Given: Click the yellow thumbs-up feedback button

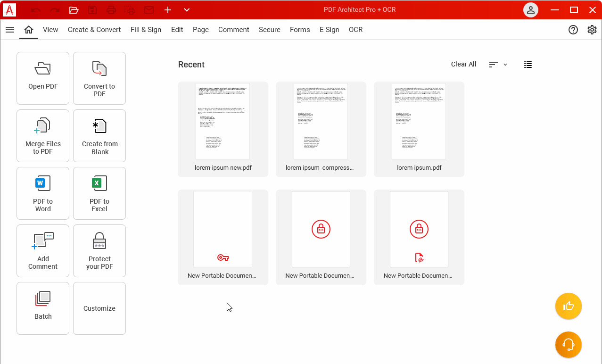Looking at the screenshot, I should (569, 306).
